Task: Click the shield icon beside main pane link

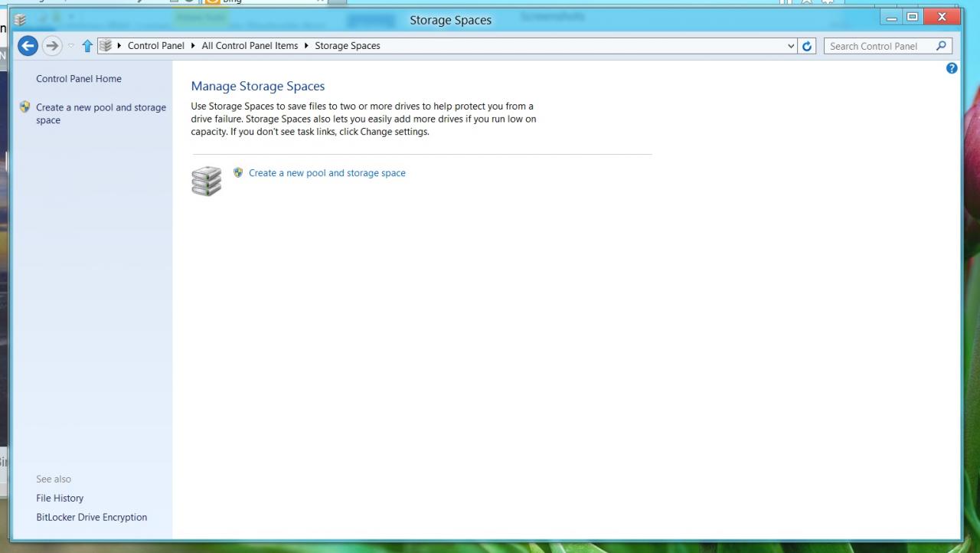Action: (x=238, y=173)
